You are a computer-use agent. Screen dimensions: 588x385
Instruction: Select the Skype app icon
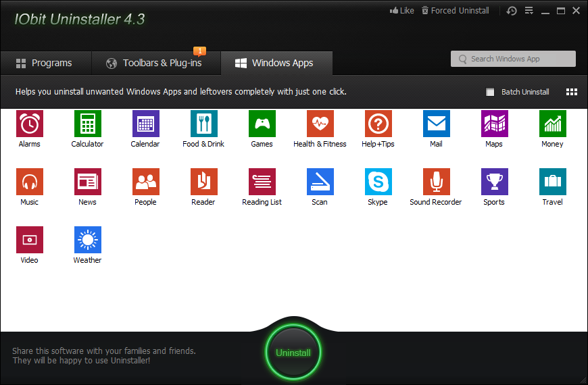(x=378, y=182)
